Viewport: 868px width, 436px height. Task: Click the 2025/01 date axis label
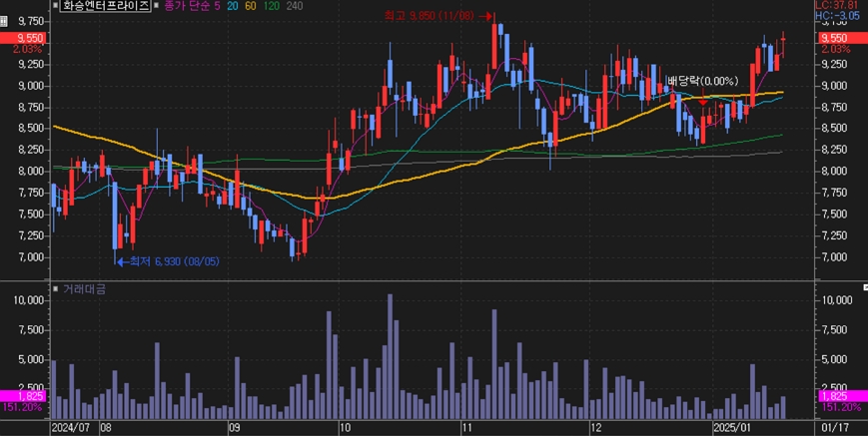732,427
